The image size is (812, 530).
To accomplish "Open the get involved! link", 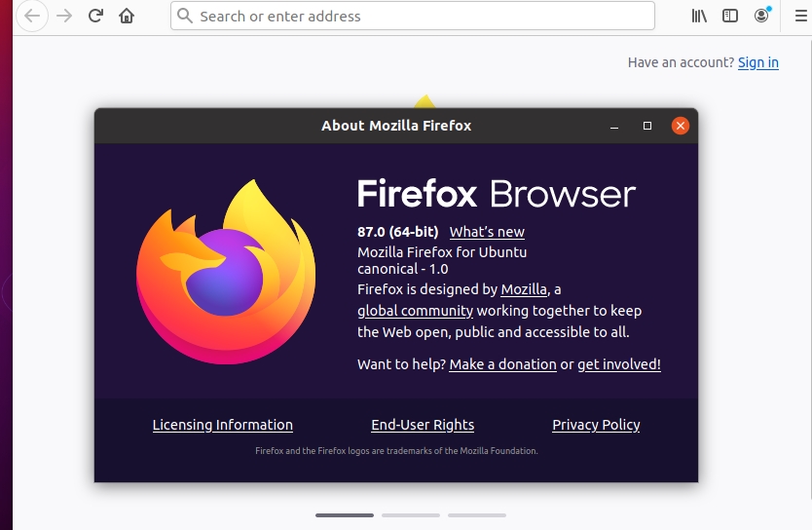I will (619, 364).
